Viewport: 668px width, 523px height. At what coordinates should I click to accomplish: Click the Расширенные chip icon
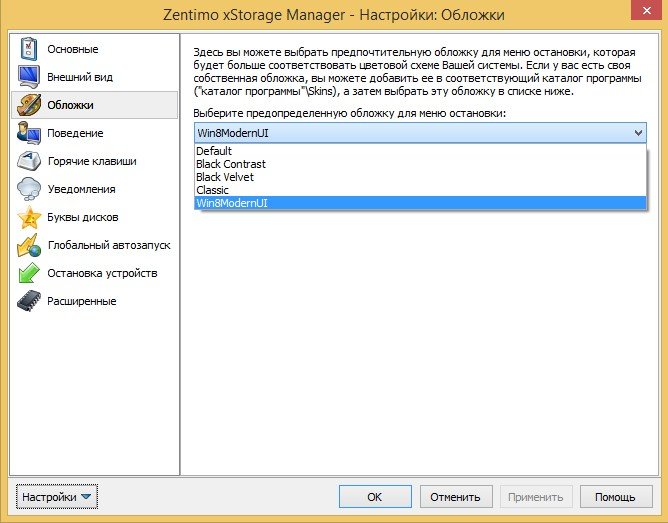tap(28, 301)
